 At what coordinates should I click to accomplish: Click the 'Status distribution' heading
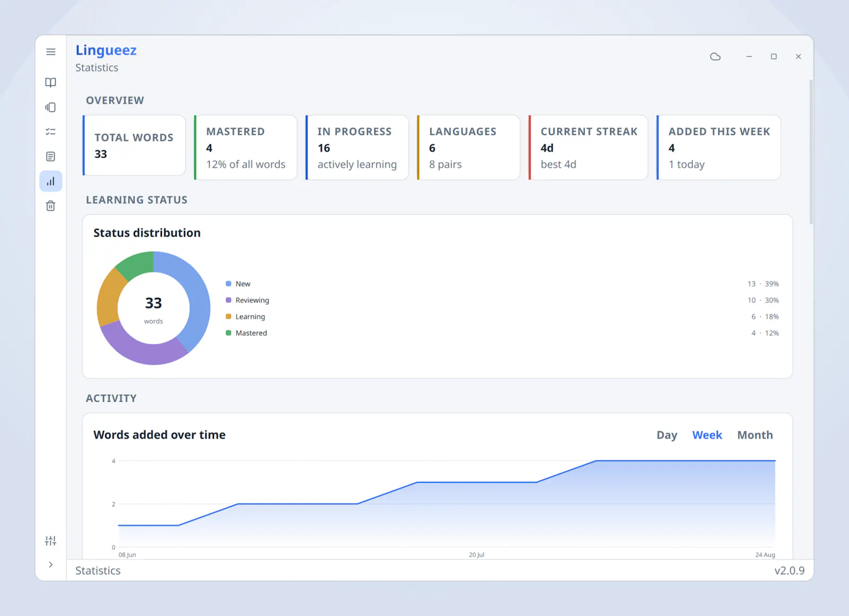tap(147, 233)
